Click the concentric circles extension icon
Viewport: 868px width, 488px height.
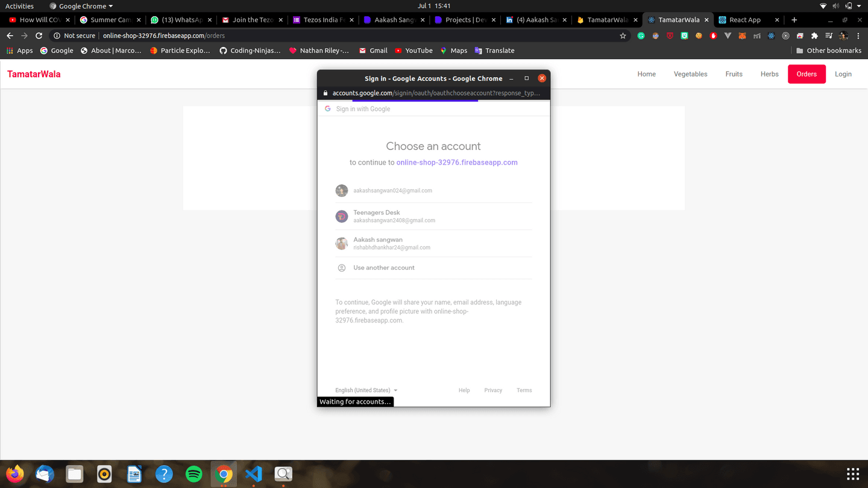785,36
